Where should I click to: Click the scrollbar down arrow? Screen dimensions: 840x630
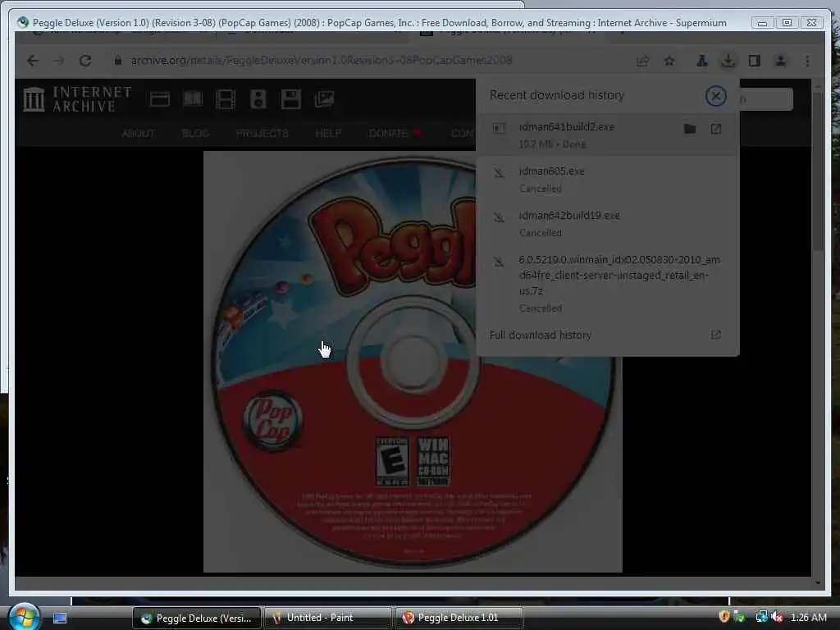click(x=818, y=582)
